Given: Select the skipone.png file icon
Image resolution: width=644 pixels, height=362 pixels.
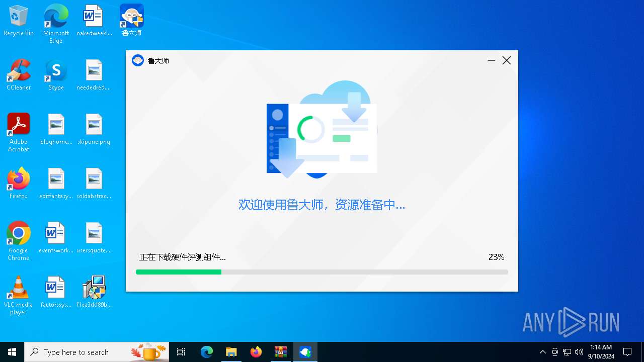Looking at the screenshot, I should 94,130.
